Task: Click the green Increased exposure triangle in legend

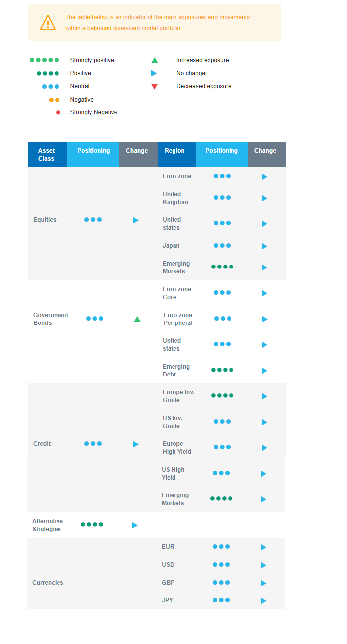Action: [x=154, y=60]
